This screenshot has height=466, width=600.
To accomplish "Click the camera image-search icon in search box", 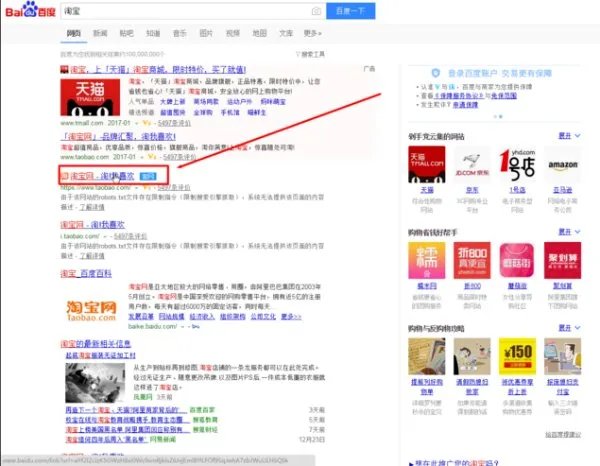I will click(316, 11).
